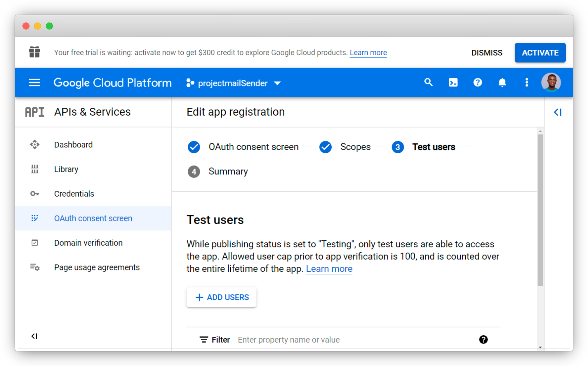Open the hamburger navigation menu

pyautogui.click(x=34, y=83)
